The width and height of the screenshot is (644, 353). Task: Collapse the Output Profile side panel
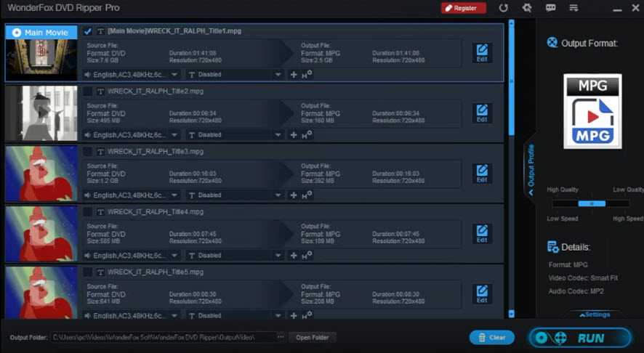[x=531, y=169]
